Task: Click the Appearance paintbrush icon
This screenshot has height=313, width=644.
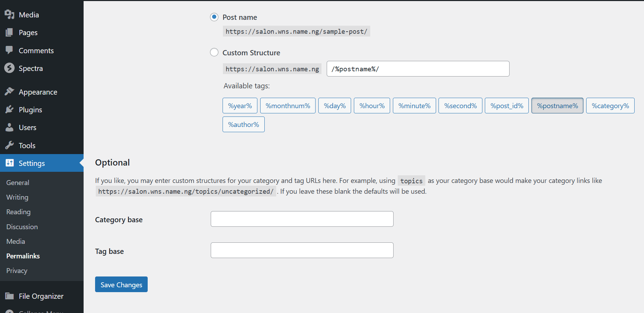Action: [9, 92]
